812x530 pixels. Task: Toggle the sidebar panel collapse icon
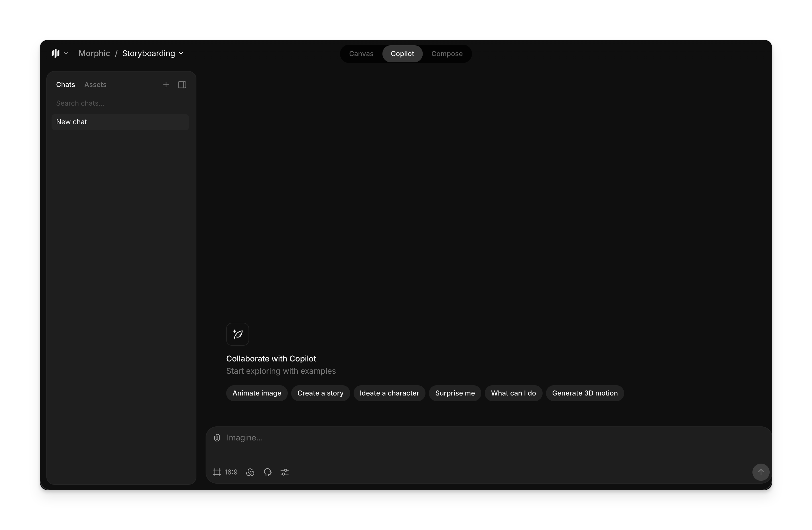(182, 85)
